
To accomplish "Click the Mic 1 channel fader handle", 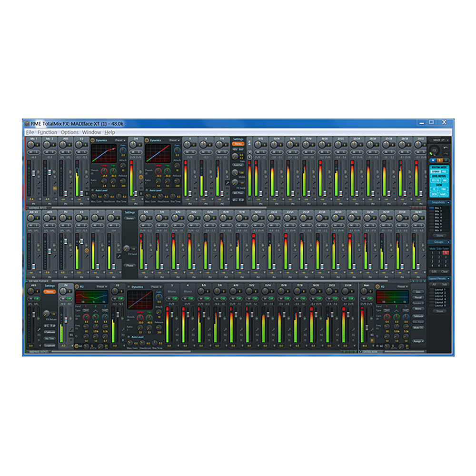I will (33, 173).
